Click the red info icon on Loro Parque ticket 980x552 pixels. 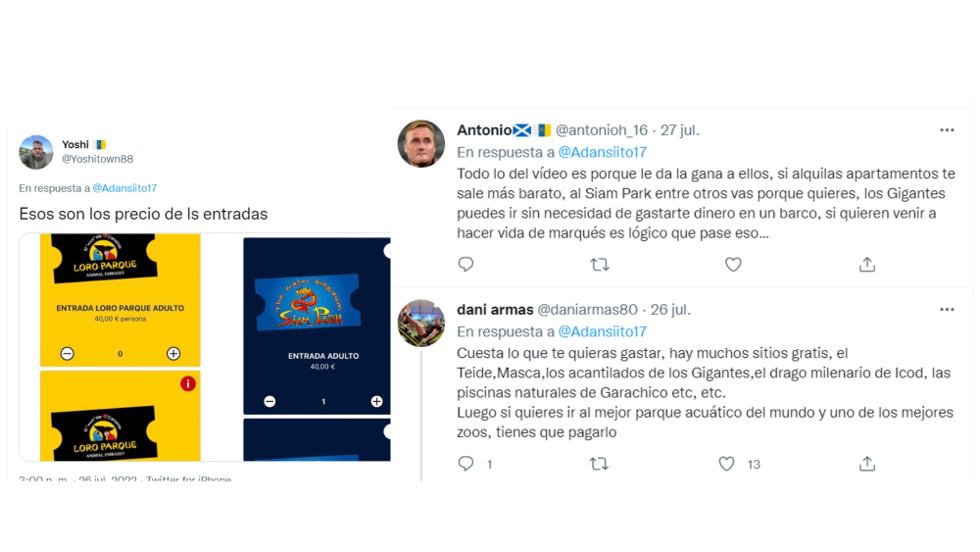[x=187, y=383]
